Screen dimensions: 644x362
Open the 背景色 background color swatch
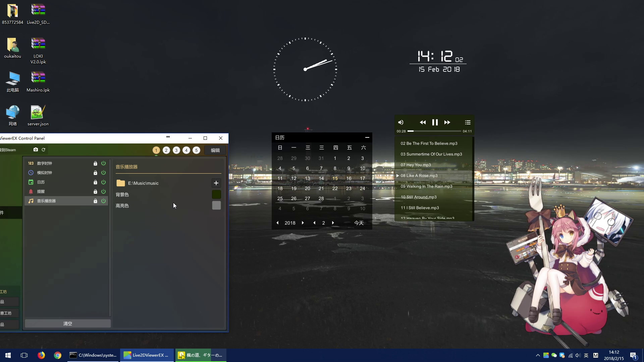click(x=216, y=194)
